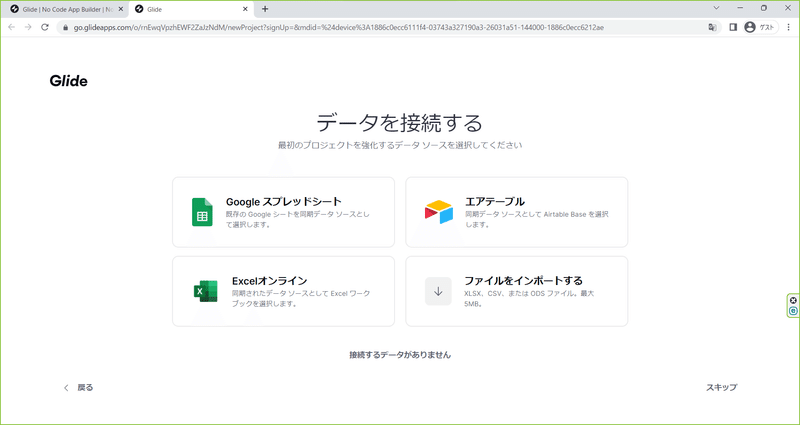Click the small X icon on right edge widget
The image size is (800, 425).
tap(793, 301)
